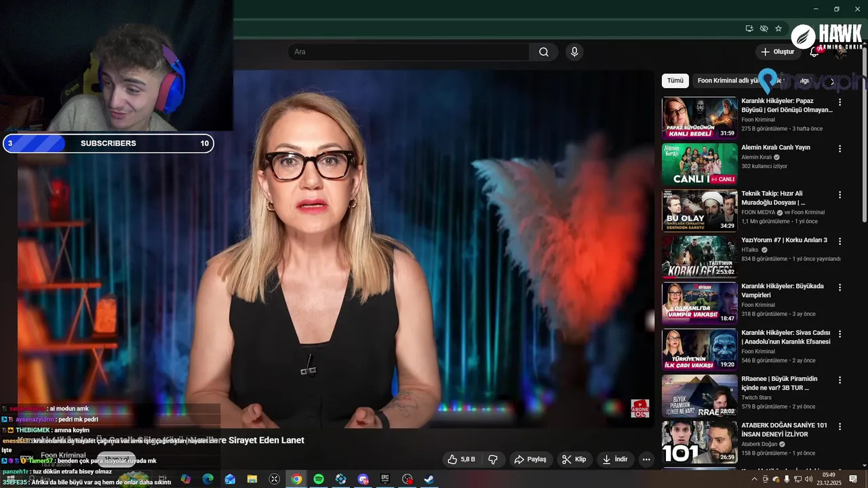Click the install app icon in address bar

pyautogui.click(x=749, y=28)
